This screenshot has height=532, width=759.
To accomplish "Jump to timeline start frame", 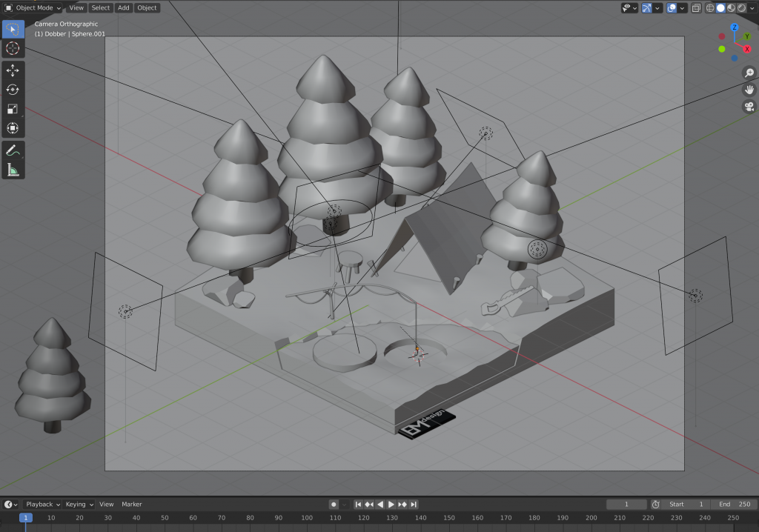I will [358, 505].
